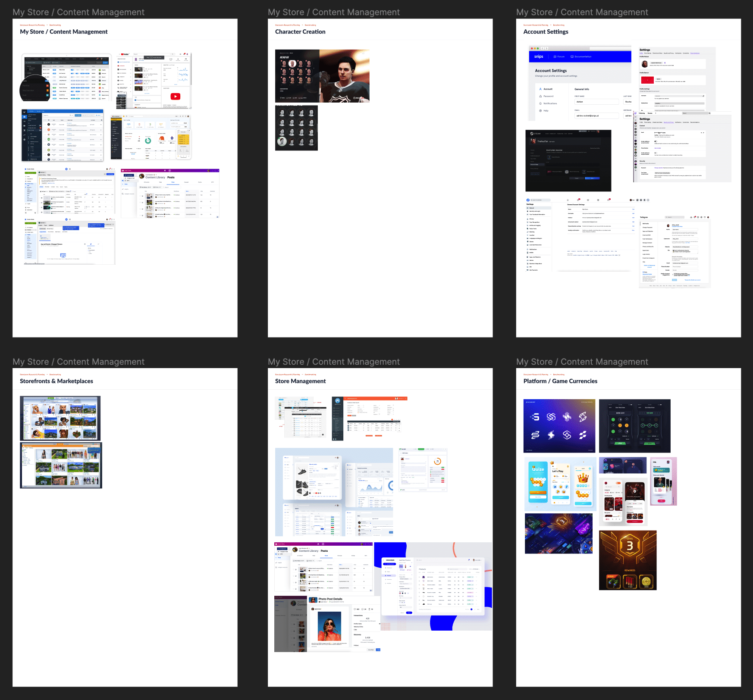Select the Account icon in snips settings sidebar
Viewport: 753px width, 700px height.
point(540,89)
